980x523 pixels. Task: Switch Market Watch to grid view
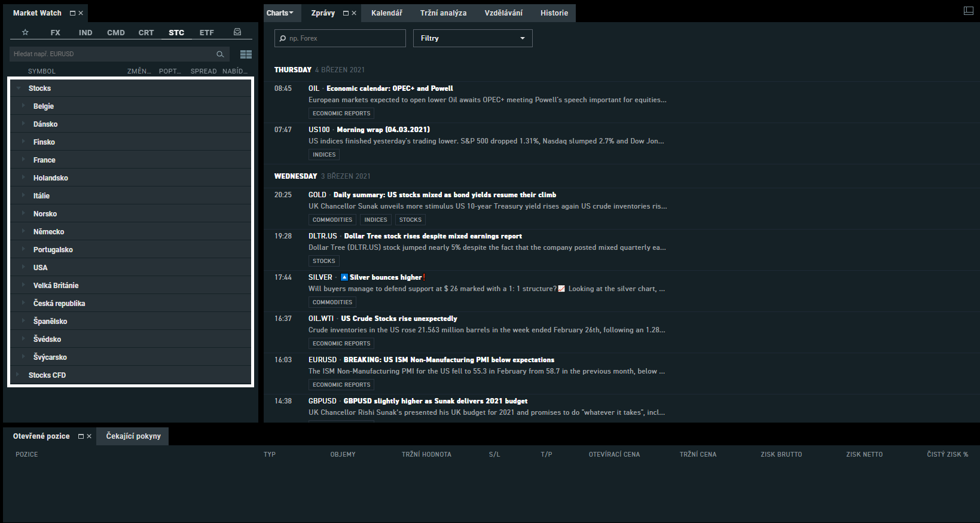[246, 54]
